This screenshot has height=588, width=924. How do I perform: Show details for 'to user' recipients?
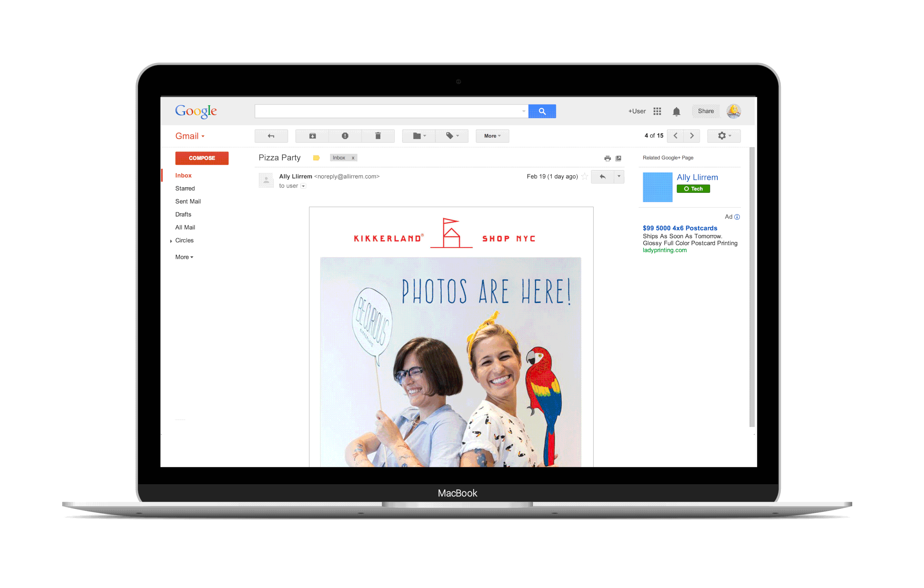(303, 186)
